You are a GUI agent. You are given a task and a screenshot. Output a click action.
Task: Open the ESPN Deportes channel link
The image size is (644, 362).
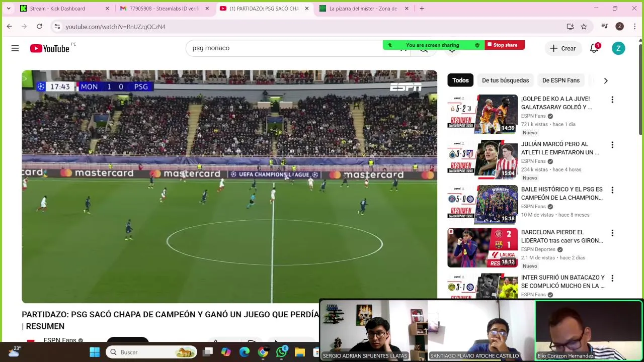pyautogui.click(x=538, y=249)
